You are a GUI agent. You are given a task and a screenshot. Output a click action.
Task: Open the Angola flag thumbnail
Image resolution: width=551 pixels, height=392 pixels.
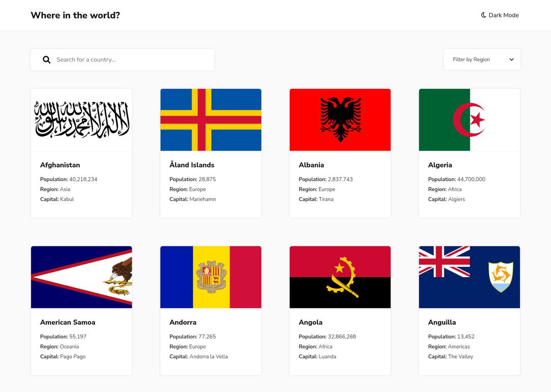[x=340, y=277]
